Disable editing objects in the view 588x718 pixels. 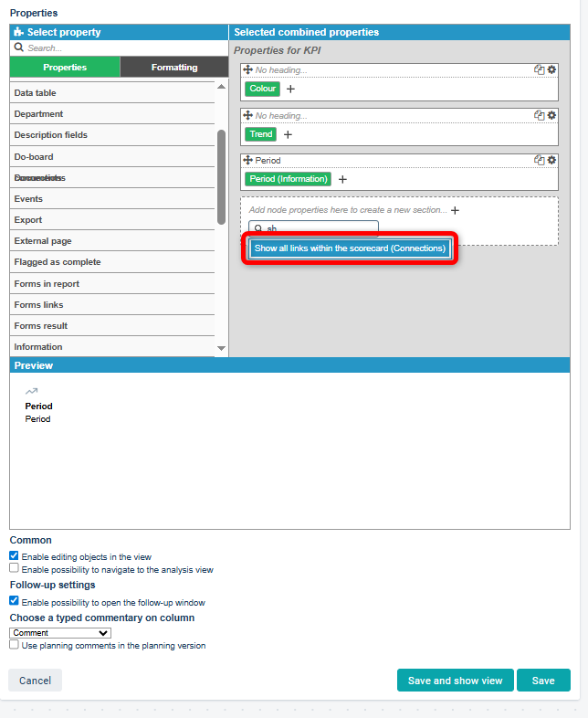[14, 555]
